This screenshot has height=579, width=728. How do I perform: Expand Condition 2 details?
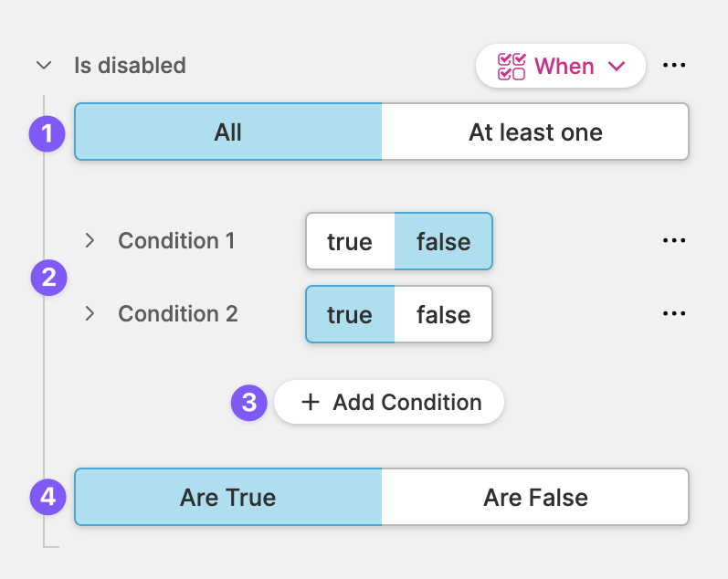click(90, 313)
